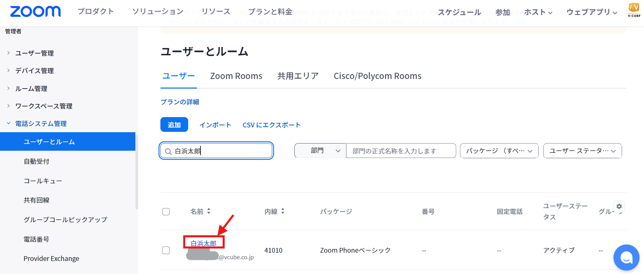
Task: Click the アクティブ status cell
Action: tap(559, 250)
